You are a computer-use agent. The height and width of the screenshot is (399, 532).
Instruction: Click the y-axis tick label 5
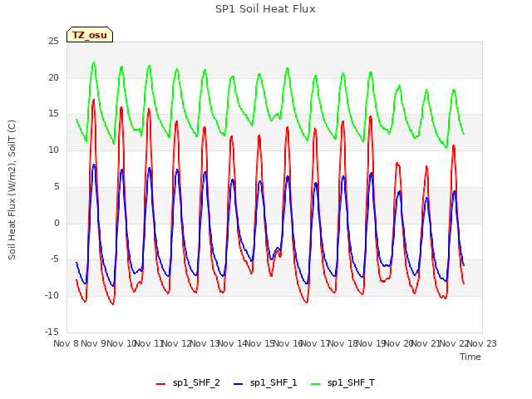pos(57,186)
